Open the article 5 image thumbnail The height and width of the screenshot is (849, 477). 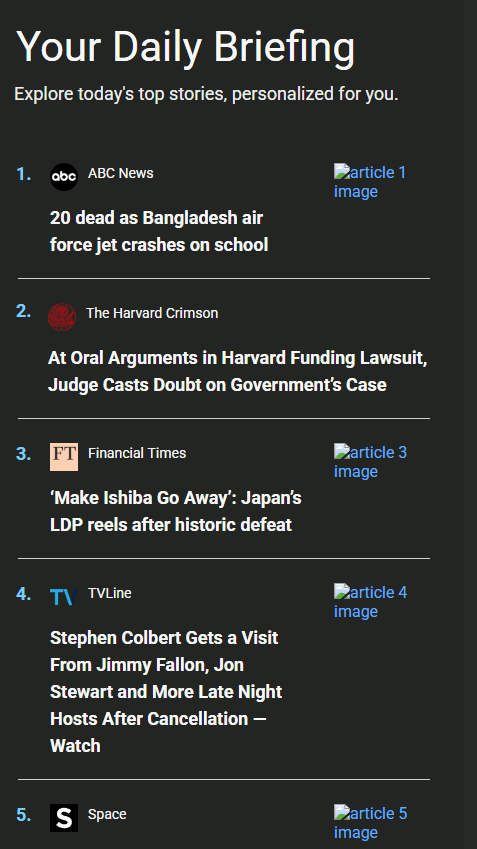[370, 822]
